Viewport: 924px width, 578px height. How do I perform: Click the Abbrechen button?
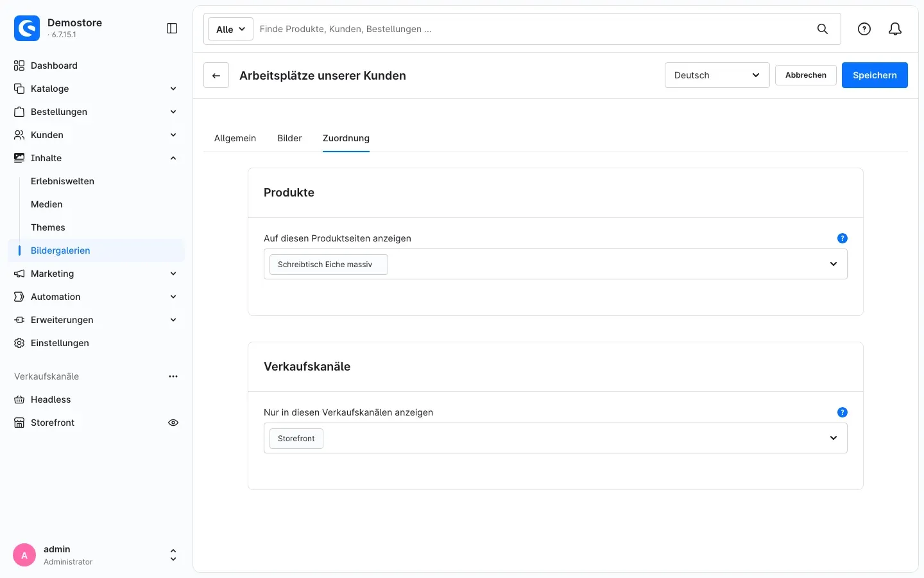(806, 75)
